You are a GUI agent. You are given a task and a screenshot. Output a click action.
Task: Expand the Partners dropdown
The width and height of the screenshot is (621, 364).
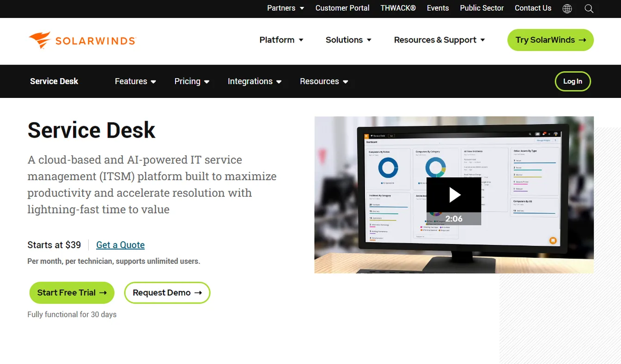(x=286, y=8)
